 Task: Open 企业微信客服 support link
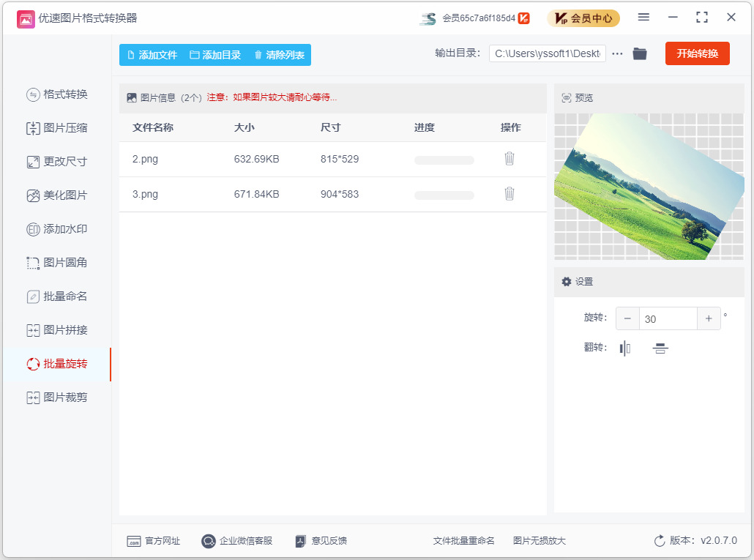coord(237,541)
